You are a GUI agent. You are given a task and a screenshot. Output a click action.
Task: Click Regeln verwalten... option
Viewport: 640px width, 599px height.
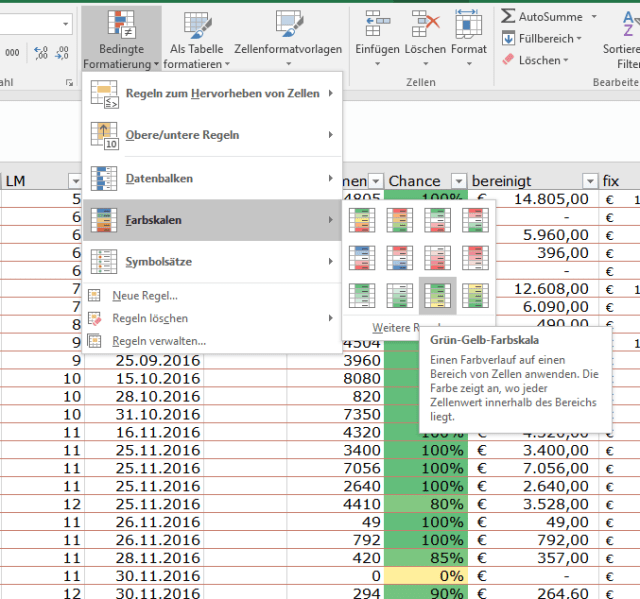click(x=159, y=341)
